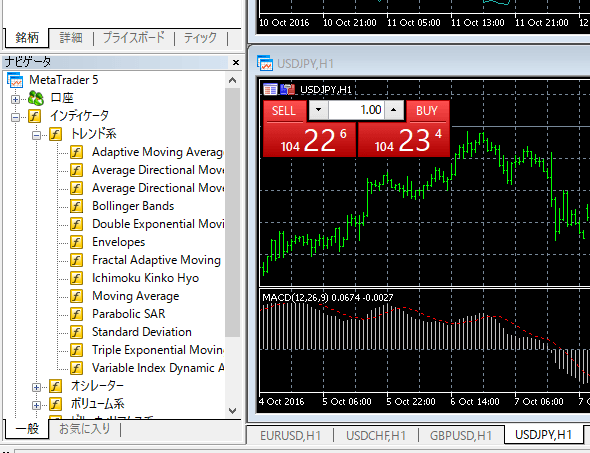This screenshot has height=453, width=590.
Task: Click the USDJPY,H1 window title text
Action: point(306,64)
